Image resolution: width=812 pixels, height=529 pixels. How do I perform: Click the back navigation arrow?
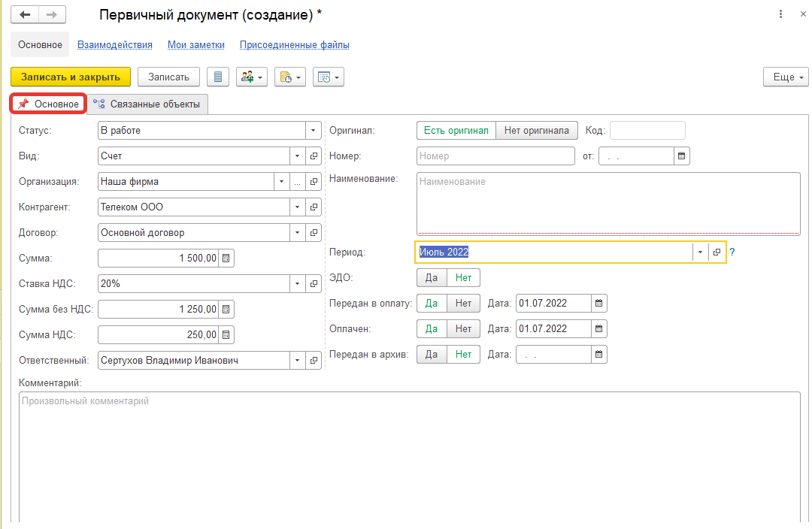click(25, 15)
